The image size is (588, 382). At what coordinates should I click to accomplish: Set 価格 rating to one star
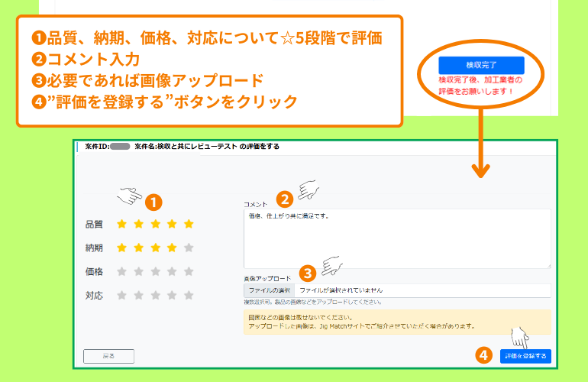click(x=121, y=271)
